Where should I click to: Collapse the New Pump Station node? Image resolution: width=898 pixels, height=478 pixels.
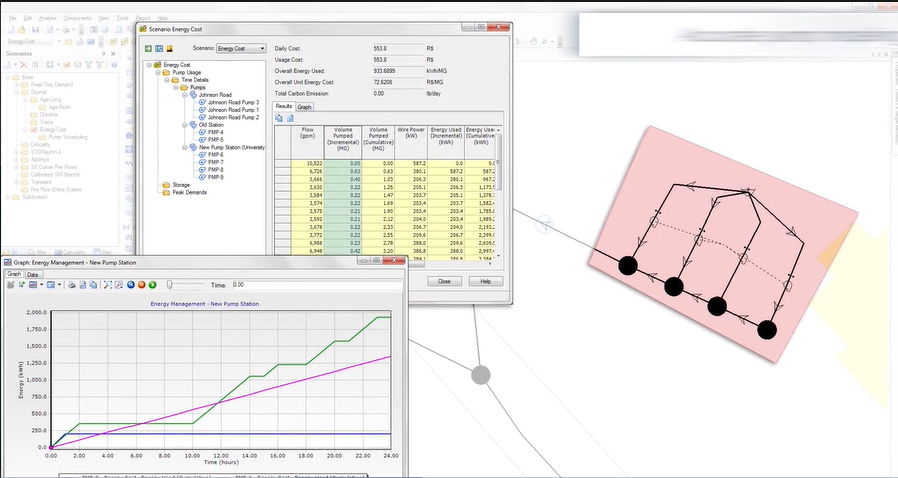pyautogui.click(x=185, y=147)
